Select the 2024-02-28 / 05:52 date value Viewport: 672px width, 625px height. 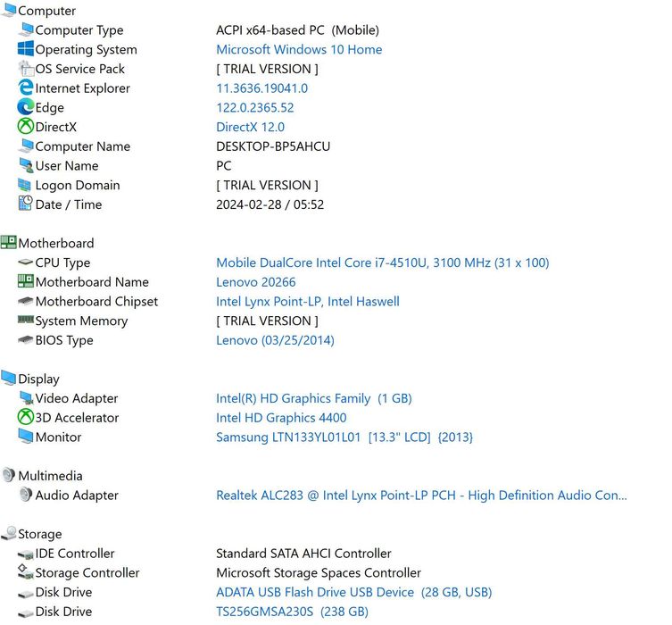(270, 204)
